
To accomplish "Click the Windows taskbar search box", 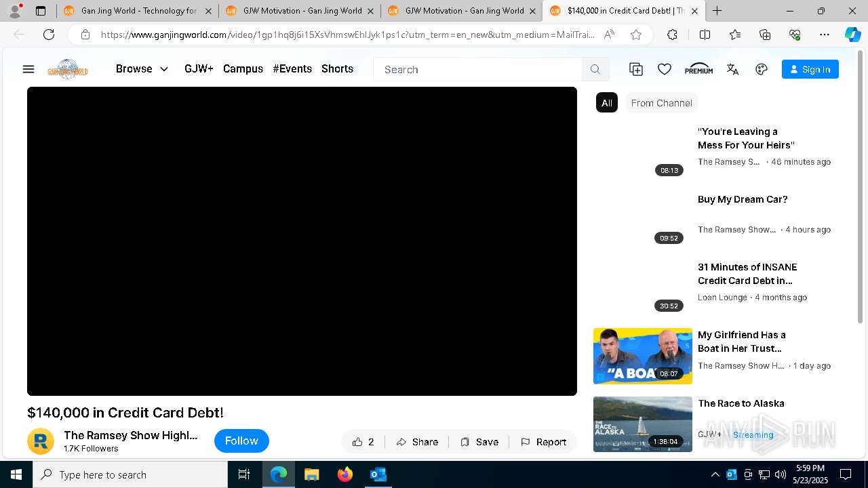I will click(x=130, y=474).
